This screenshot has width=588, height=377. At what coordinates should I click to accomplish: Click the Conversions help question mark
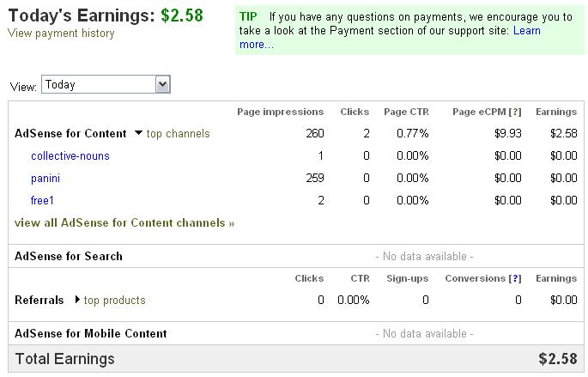(x=515, y=278)
